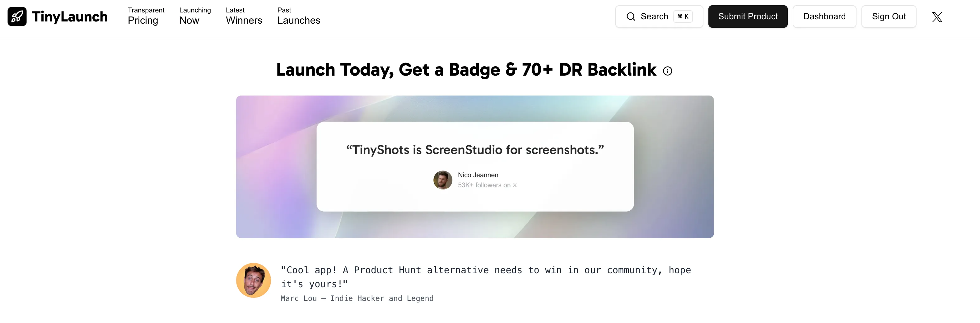Click the TinyLaunch wordmark text

coord(70,16)
